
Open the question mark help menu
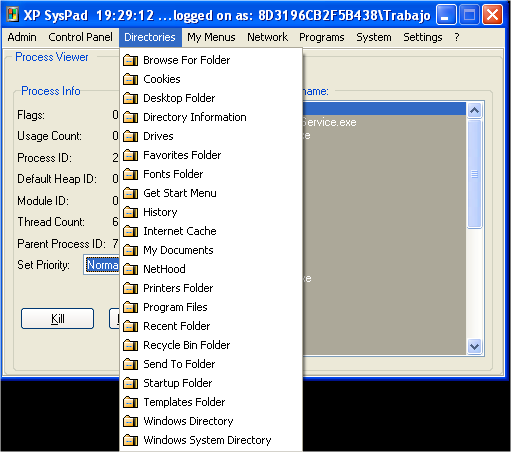457,37
